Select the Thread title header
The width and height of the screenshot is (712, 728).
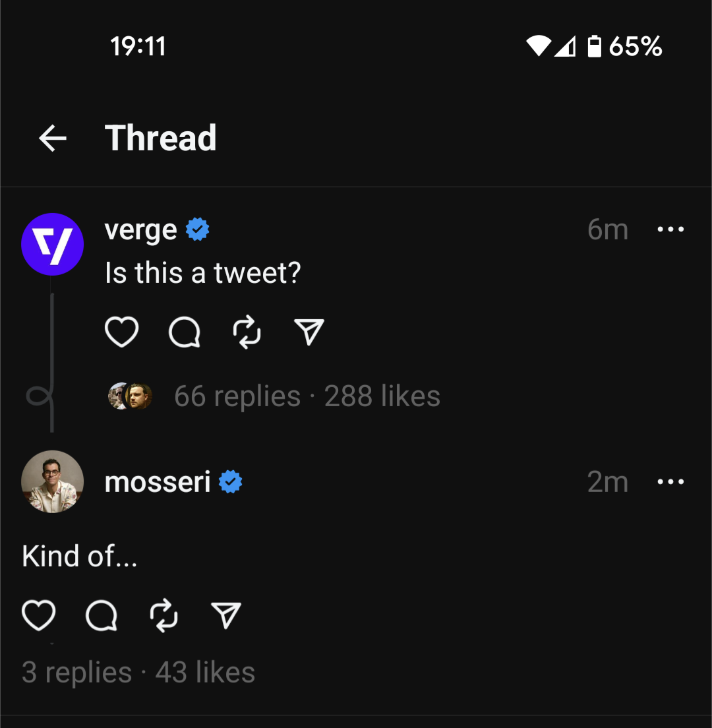point(161,137)
